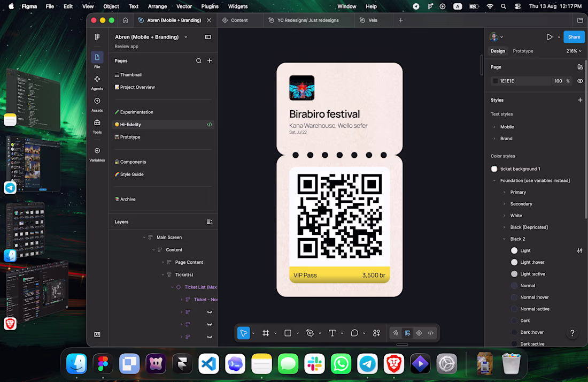This screenshot has width=588, height=382.
Task: Switch to the Content file tab
Action: [x=239, y=20]
